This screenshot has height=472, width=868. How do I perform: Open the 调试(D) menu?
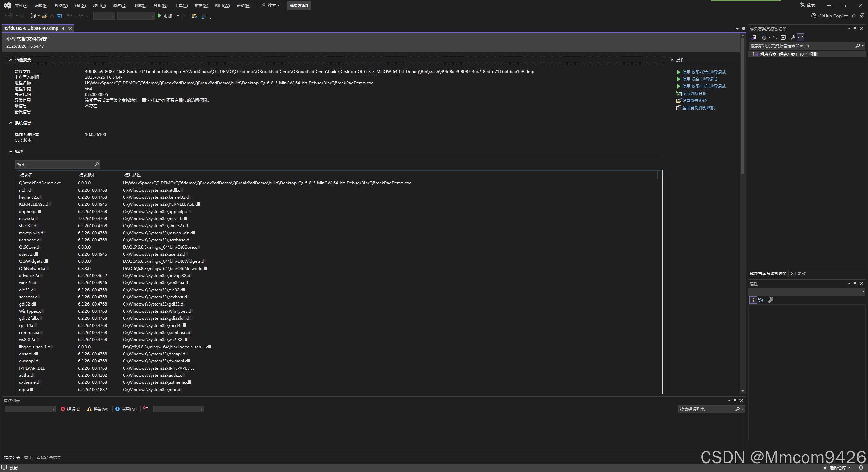pyautogui.click(x=119, y=6)
